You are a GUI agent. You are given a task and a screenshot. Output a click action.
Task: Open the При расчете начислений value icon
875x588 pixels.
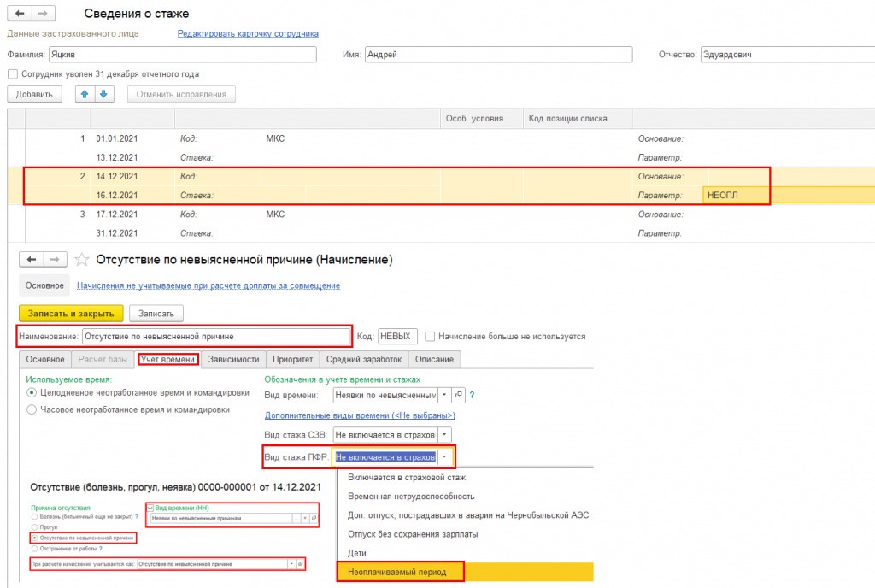pos(300,564)
